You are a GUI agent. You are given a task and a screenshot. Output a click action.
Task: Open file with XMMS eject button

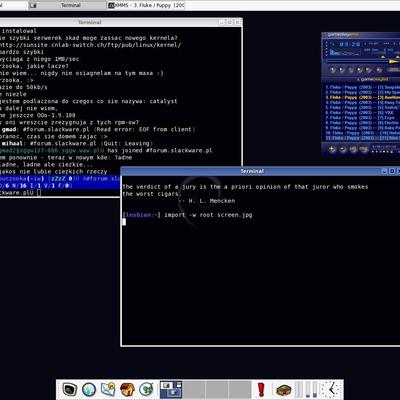pyautogui.click(x=379, y=70)
